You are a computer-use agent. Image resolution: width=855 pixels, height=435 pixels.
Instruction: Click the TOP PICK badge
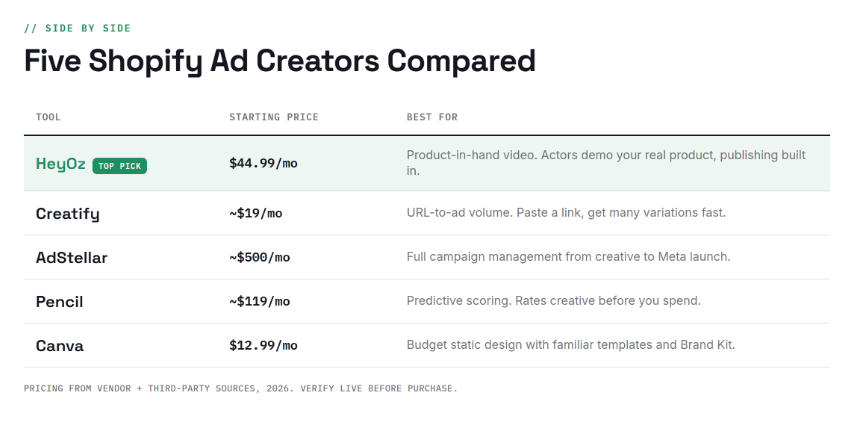119,166
